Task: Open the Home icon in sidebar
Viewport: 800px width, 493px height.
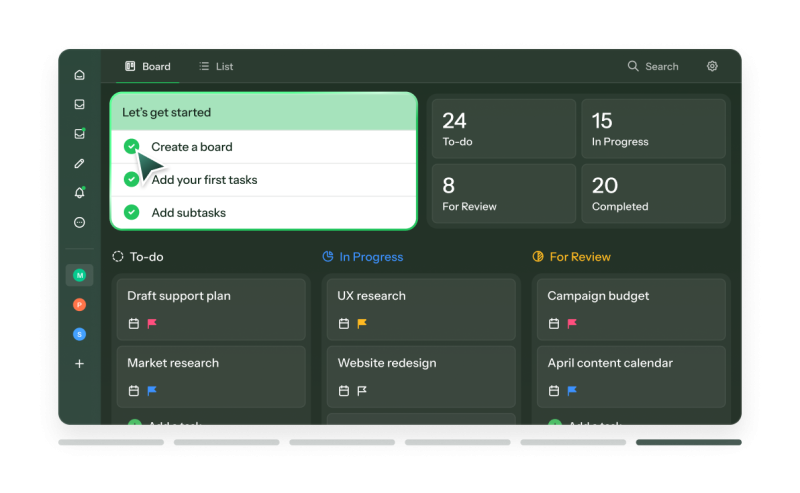Action: coord(79,75)
